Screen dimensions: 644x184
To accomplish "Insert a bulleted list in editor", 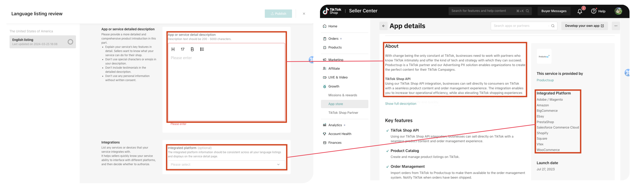I will tap(202, 49).
